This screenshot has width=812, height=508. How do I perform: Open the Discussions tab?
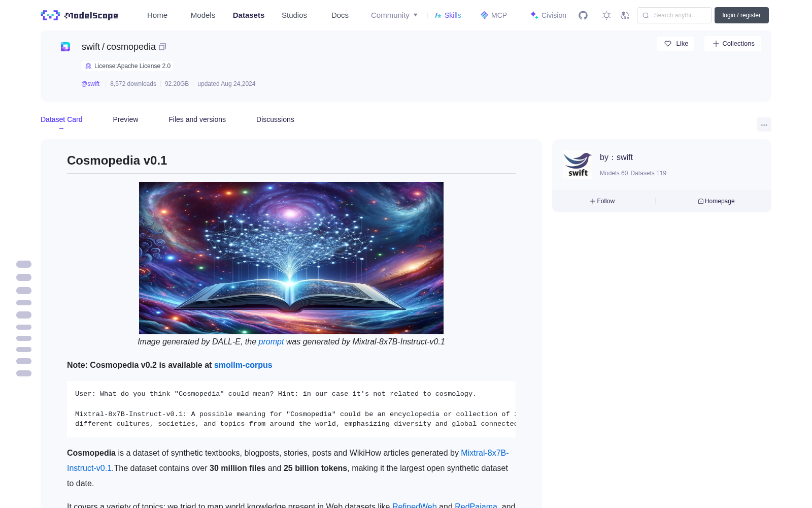click(275, 119)
